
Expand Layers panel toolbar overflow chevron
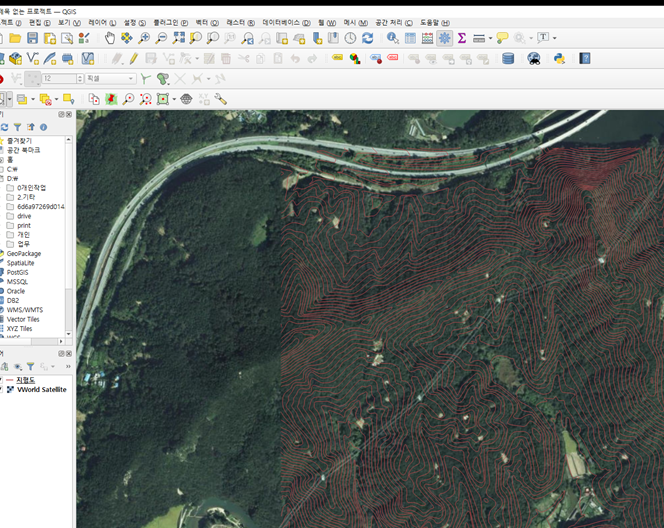point(68,366)
